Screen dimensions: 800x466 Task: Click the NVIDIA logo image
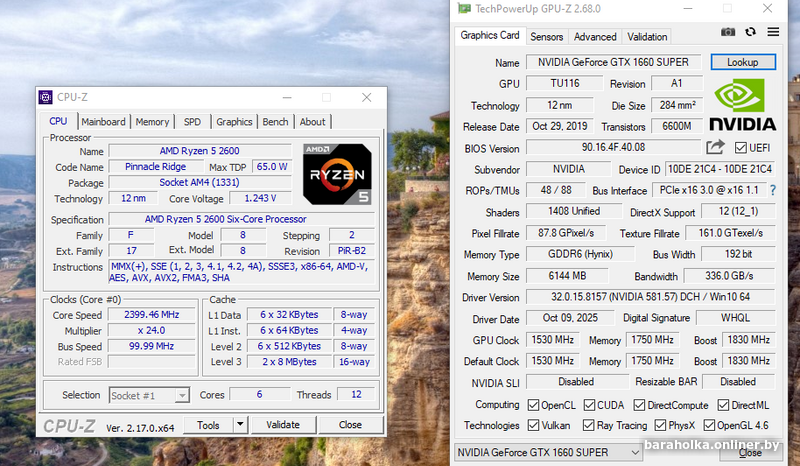(x=743, y=105)
